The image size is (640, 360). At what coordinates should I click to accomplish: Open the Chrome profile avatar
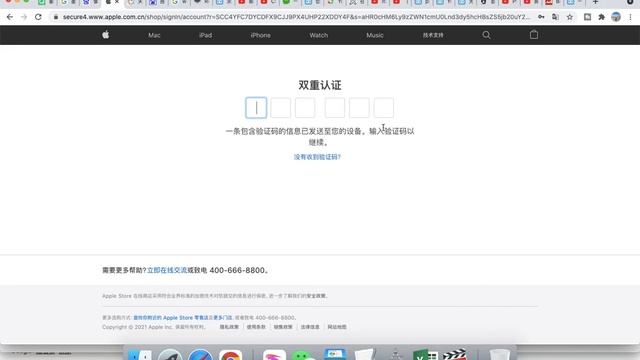point(616,17)
